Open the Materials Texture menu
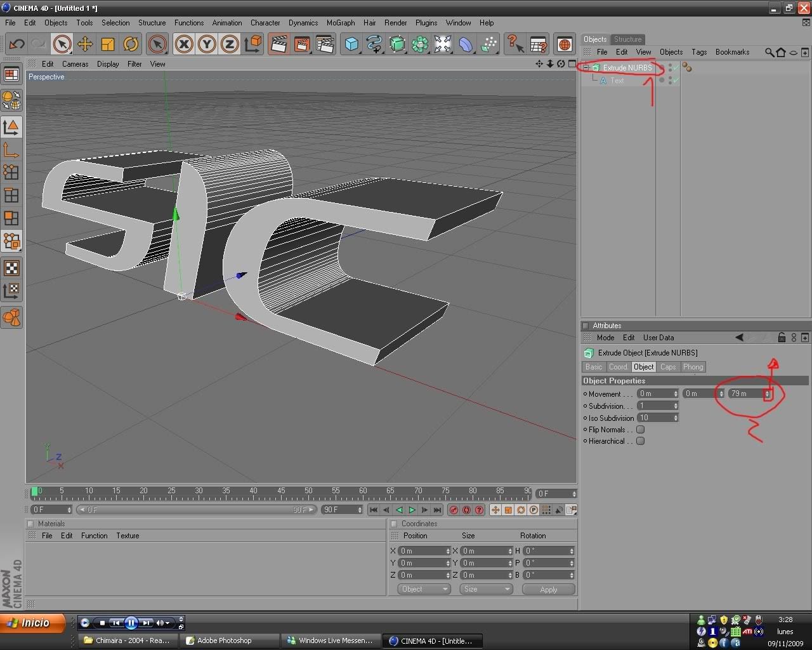Screen dimensions: 812x650 pos(128,536)
